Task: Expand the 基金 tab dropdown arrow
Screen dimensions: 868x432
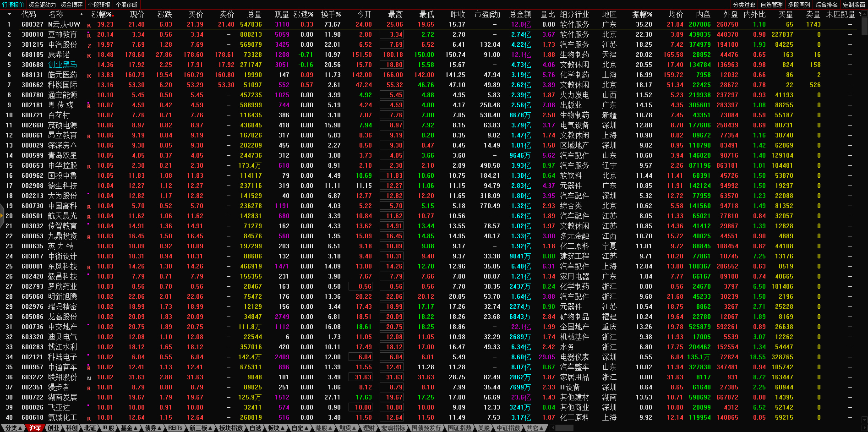Action: 136,428
